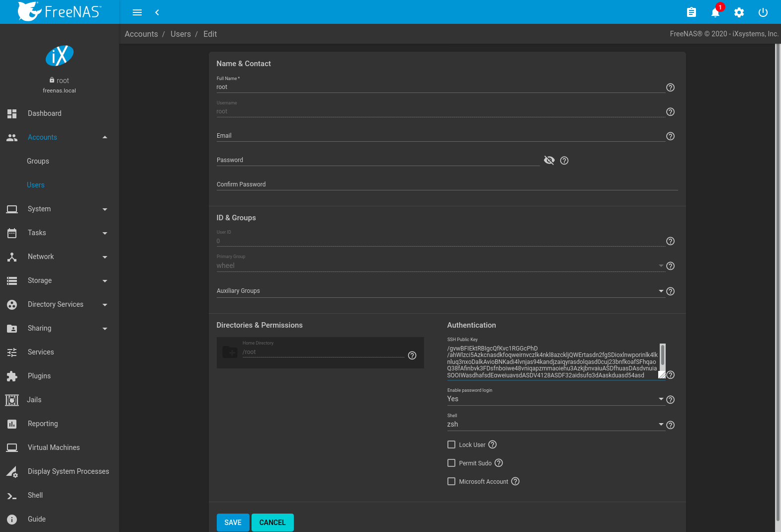781x532 pixels.
Task: Tick the Microsoft Account checkbox
Action: tap(451, 481)
